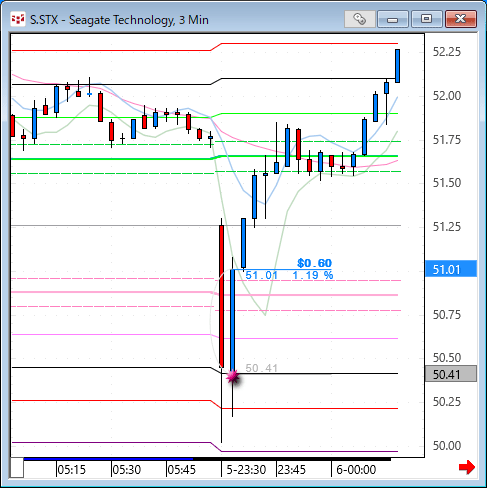Minimize the S.STX chart window
The height and width of the screenshot is (488, 487).
[x=393, y=19]
